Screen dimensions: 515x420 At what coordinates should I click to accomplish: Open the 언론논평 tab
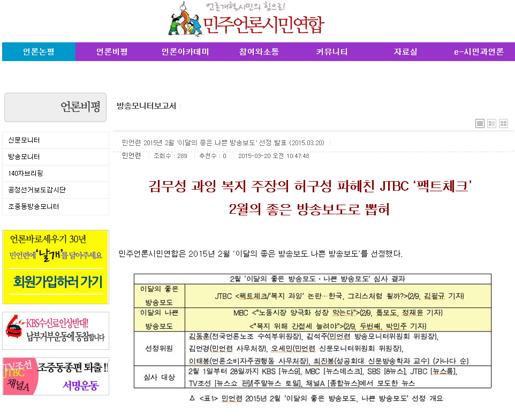click(39, 52)
